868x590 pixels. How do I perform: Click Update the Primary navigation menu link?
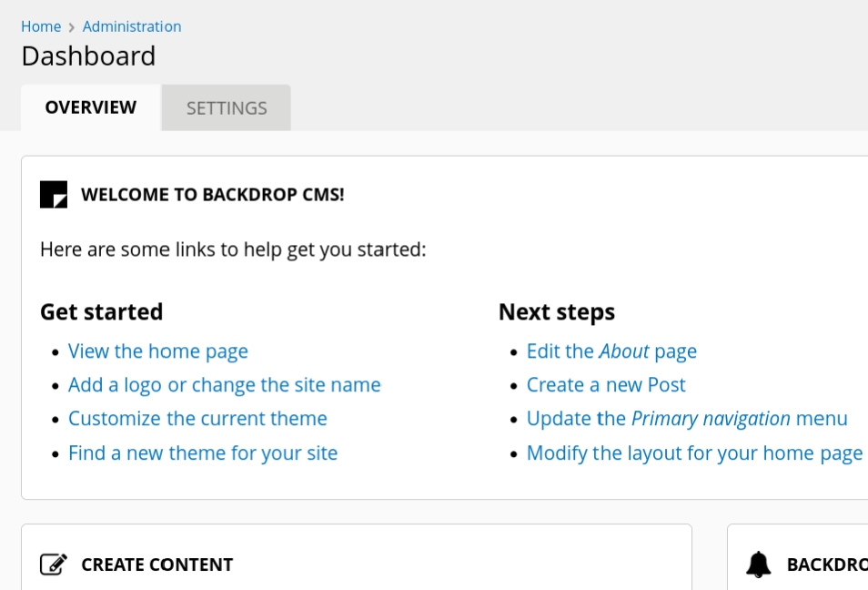click(x=687, y=419)
